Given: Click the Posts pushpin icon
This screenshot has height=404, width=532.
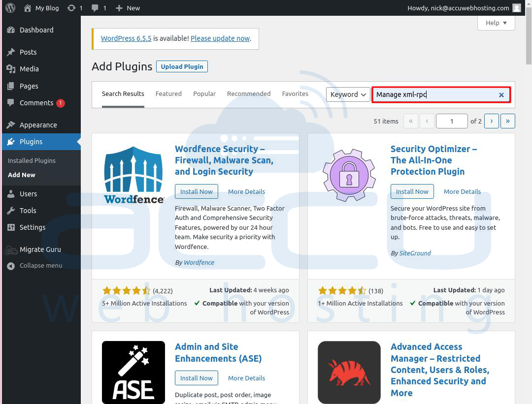Looking at the screenshot, I should (11, 52).
